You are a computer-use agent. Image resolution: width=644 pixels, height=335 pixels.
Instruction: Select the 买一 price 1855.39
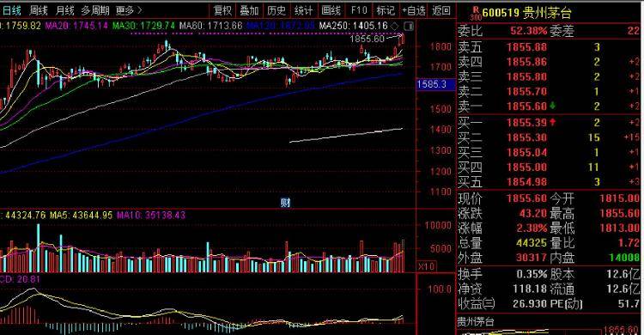(526, 123)
